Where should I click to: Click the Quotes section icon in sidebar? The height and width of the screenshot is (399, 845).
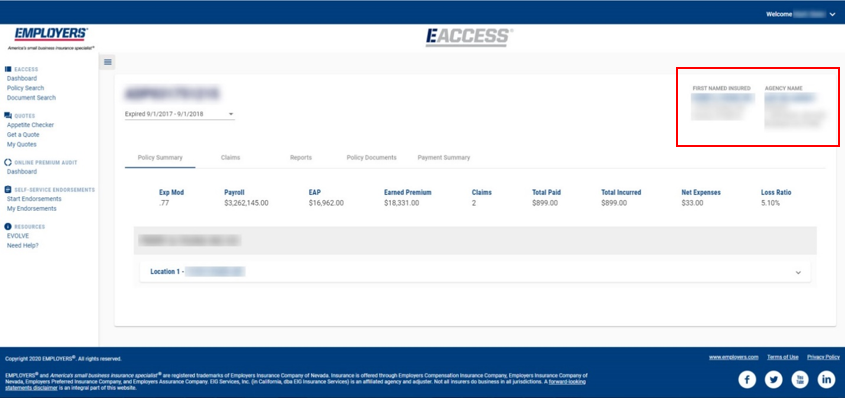pos(8,115)
